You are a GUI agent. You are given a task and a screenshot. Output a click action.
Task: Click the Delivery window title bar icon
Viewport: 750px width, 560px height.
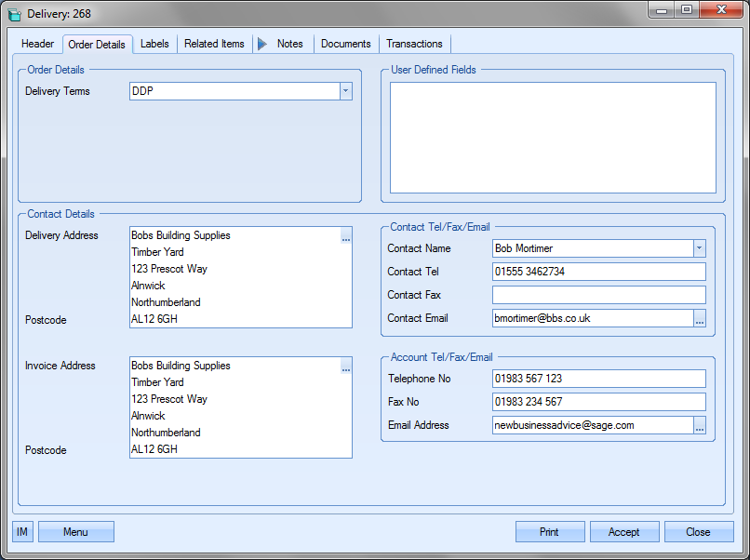click(14, 13)
